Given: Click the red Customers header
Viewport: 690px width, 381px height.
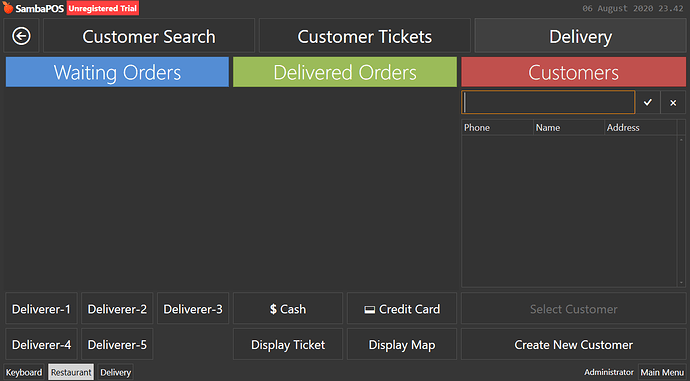Looking at the screenshot, I should [x=573, y=72].
